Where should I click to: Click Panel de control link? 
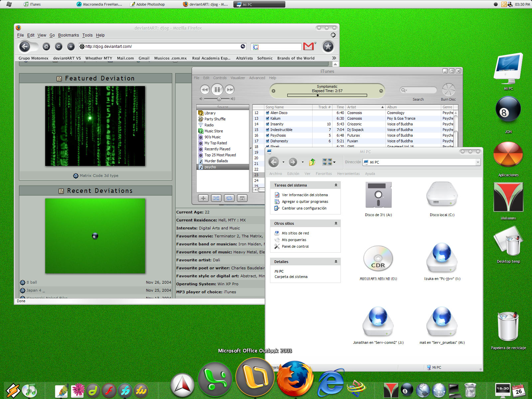tap(295, 246)
